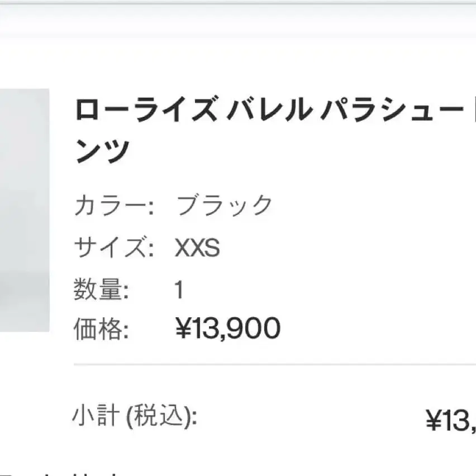The image size is (476, 476).
Task: Click the divider line above the subtotal
Action: (x=274, y=364)
